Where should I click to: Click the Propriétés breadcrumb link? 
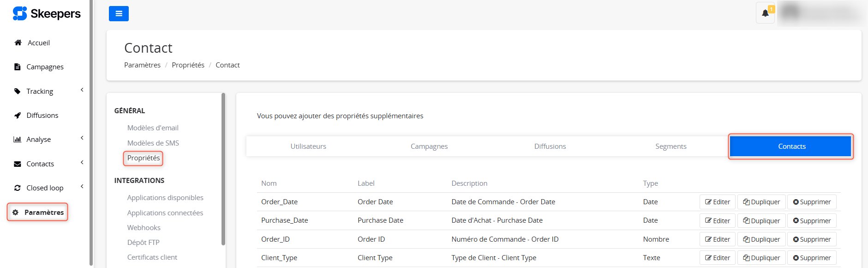coord(188,65)
